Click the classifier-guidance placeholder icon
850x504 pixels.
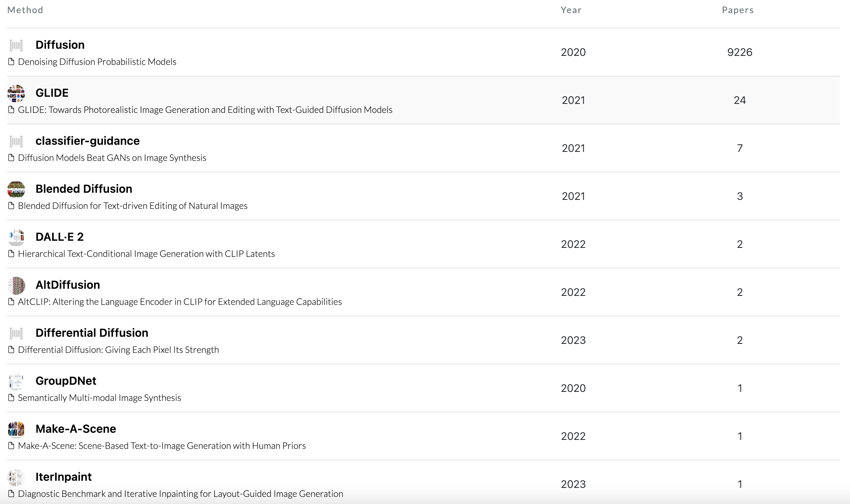pos(16,141)
